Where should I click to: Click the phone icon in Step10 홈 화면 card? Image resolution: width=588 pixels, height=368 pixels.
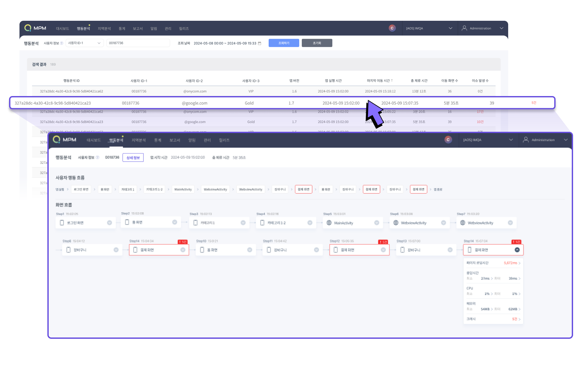pyautogui.click(x=202, y=250)
